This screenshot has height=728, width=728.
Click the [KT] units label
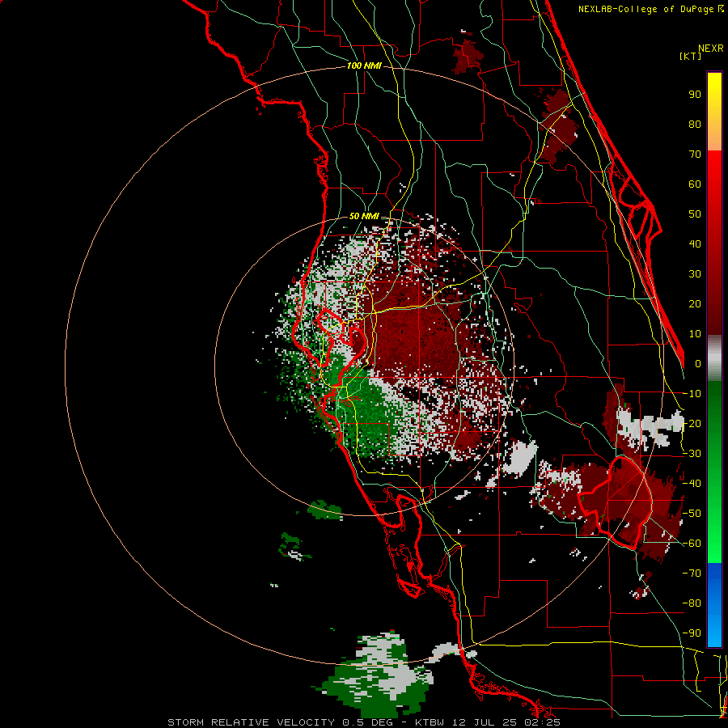click(691, 56)
